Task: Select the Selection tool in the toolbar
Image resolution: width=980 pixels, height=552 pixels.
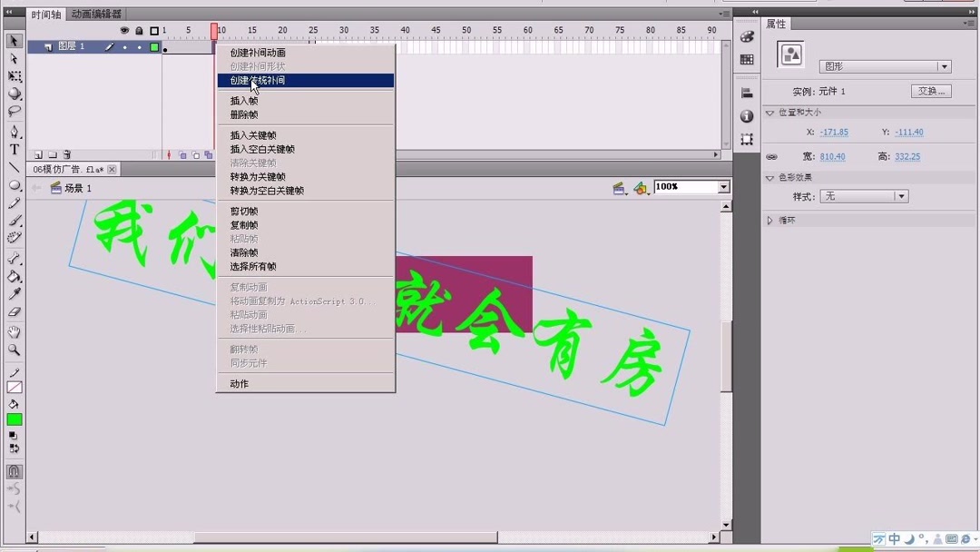Action: point(14,41)
